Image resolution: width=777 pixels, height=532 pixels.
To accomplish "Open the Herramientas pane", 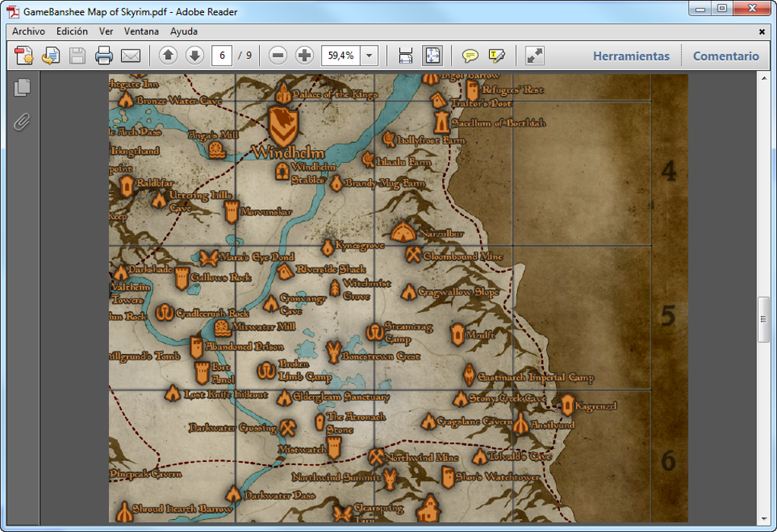I will pyautogui.click(x=631, y=56).
